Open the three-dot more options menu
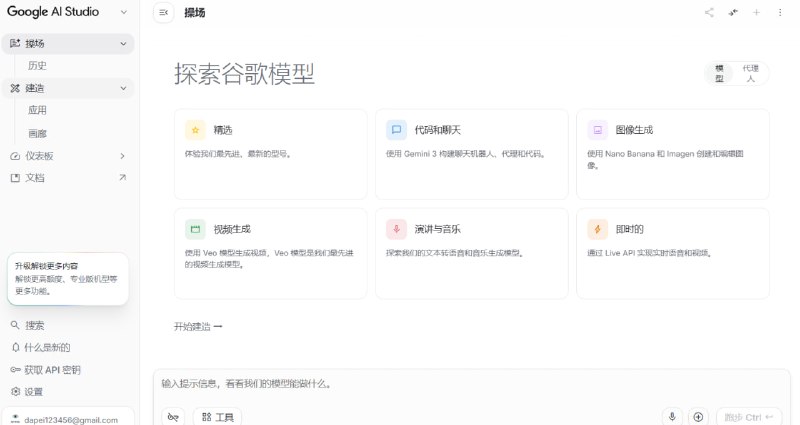 coord(780,13)
